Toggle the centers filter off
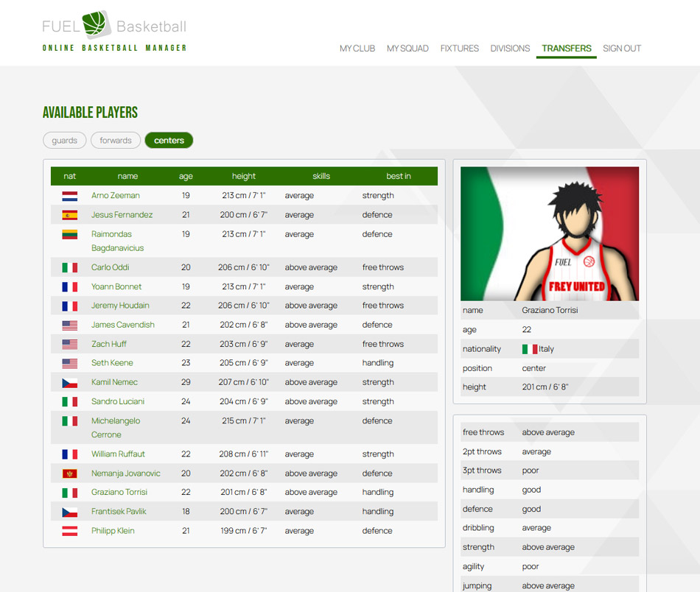The image size is (700, 592). coord(169,140)
